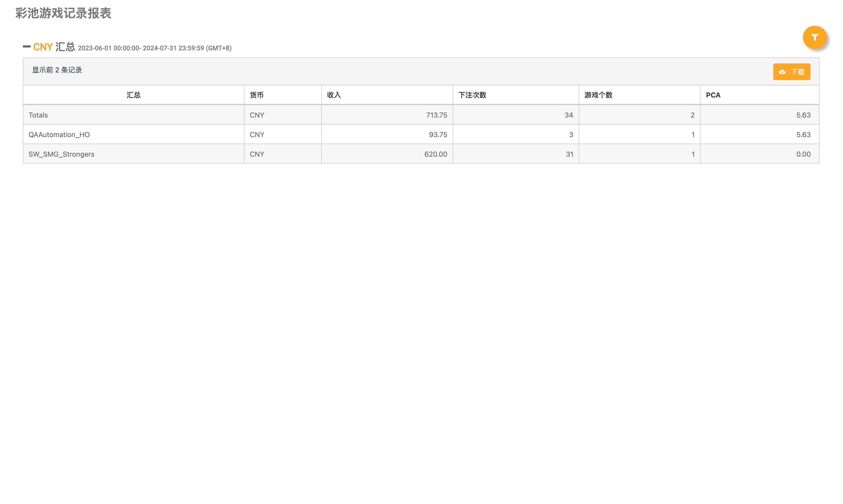Select the SW_SMG_Strongers row
843x504 pixels.
point(61,154)
